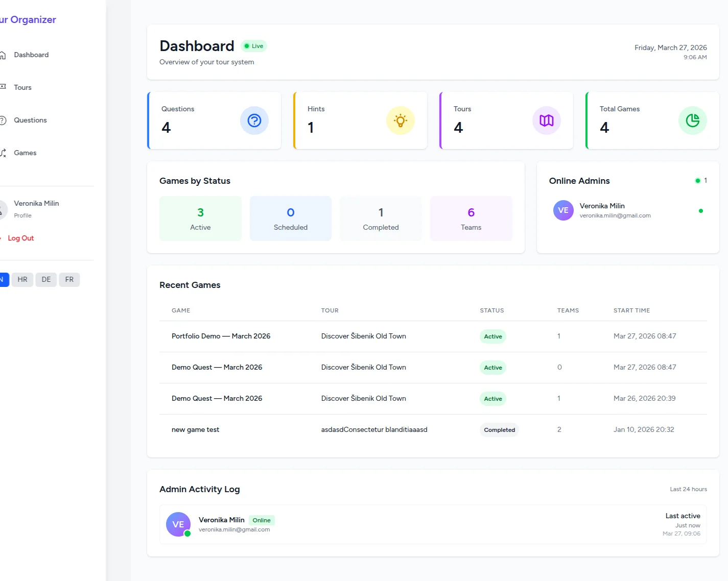Click the Questions card question-mark icon
The height and width of the screenshot is (581, 728).
coord(254,120)
